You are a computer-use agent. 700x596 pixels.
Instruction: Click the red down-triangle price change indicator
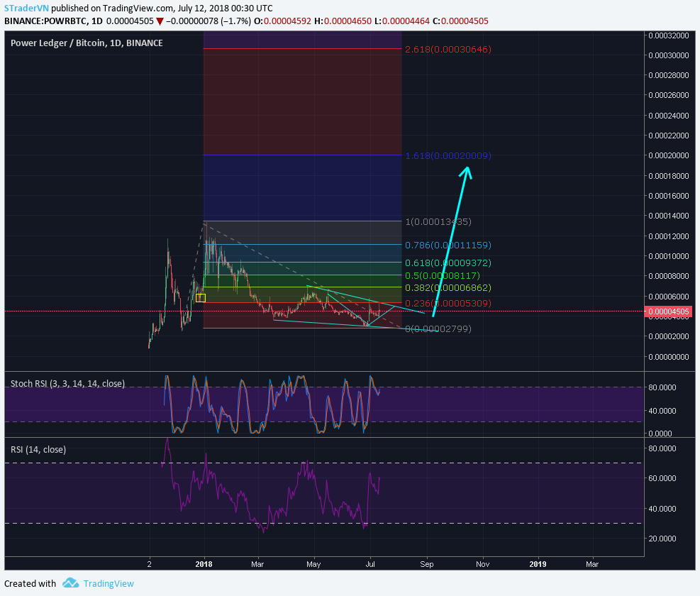pyautogui.click(x=160, y=21)
